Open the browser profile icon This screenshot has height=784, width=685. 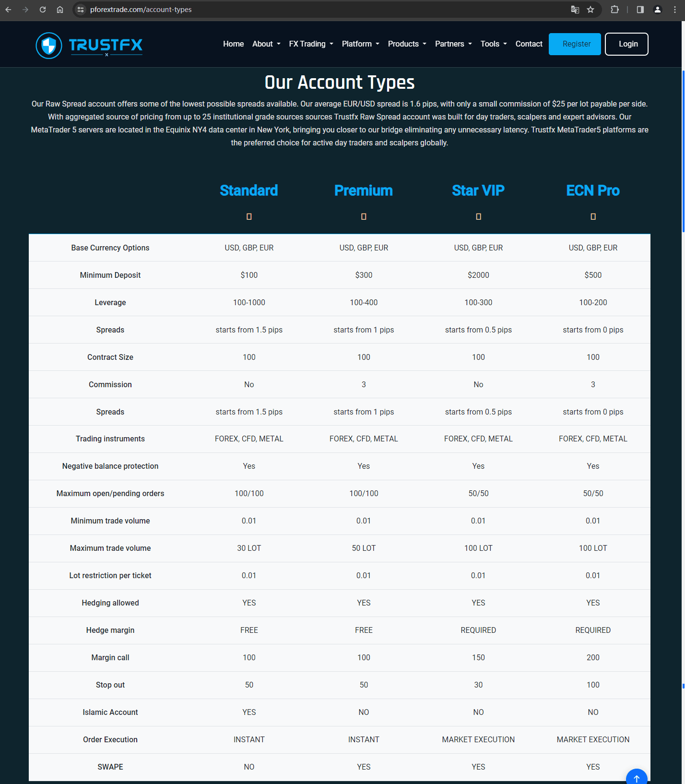[658, 10]
